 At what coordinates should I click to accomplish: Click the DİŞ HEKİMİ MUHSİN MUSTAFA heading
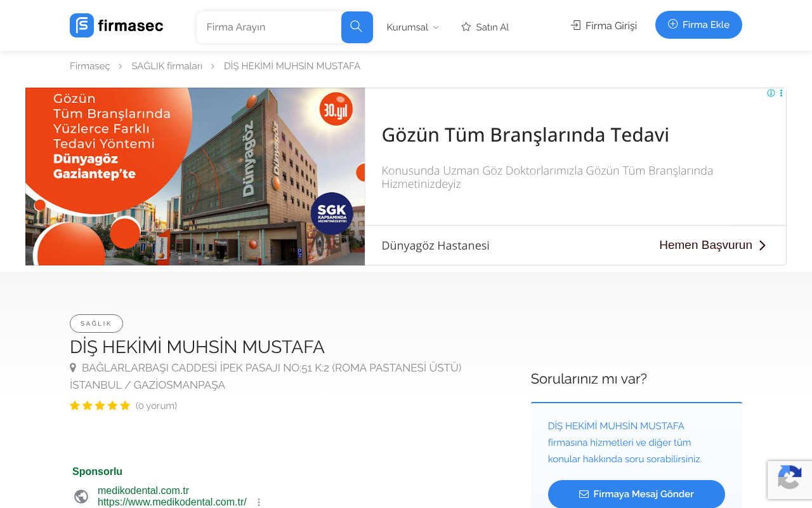(x=197, y=347)
